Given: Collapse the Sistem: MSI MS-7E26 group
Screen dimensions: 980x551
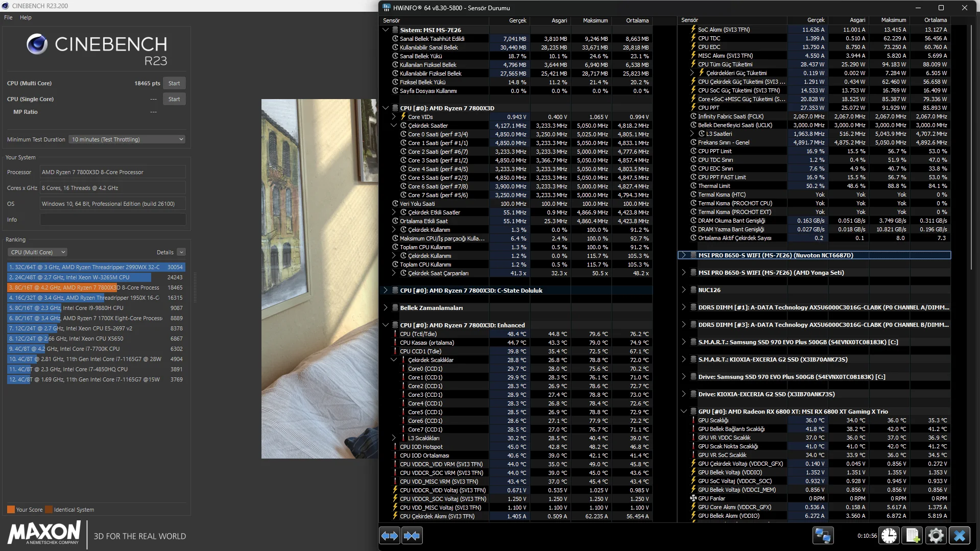Looking at the screenshot, I should click(386, 30).
